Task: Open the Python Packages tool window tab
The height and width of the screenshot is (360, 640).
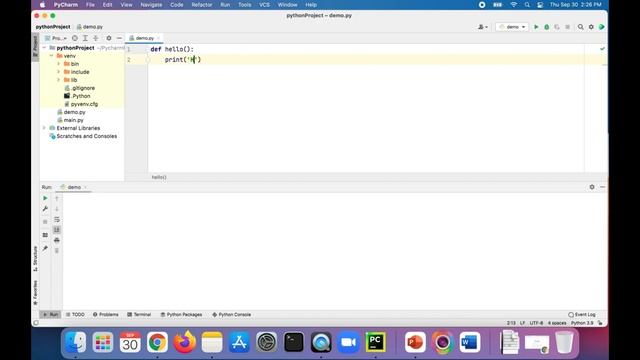Action: coord(181,315)
